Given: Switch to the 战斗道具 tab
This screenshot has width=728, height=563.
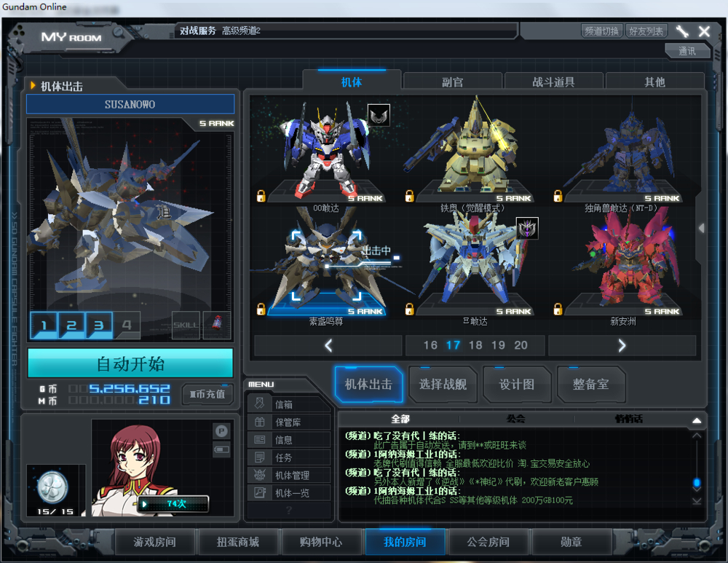Looking at the screenshot, I should tap(553, 82).
